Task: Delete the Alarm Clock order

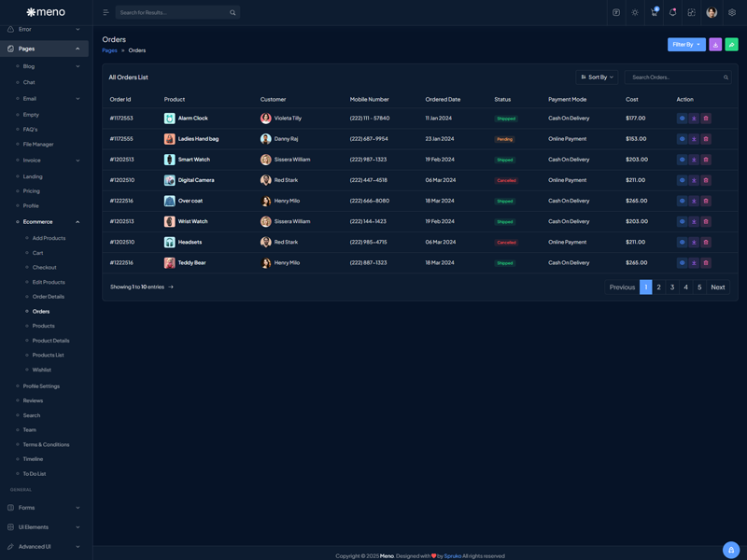Action: [x=706, y=119]
